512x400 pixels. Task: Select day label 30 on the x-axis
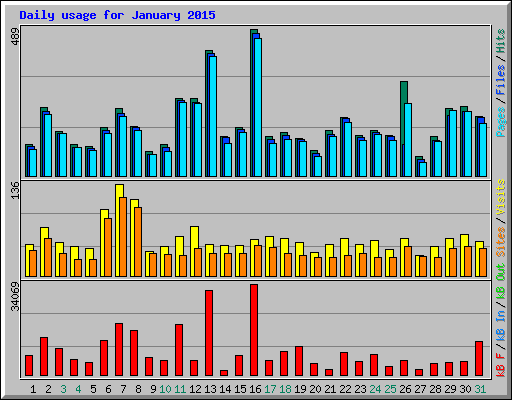coord(465,389)
